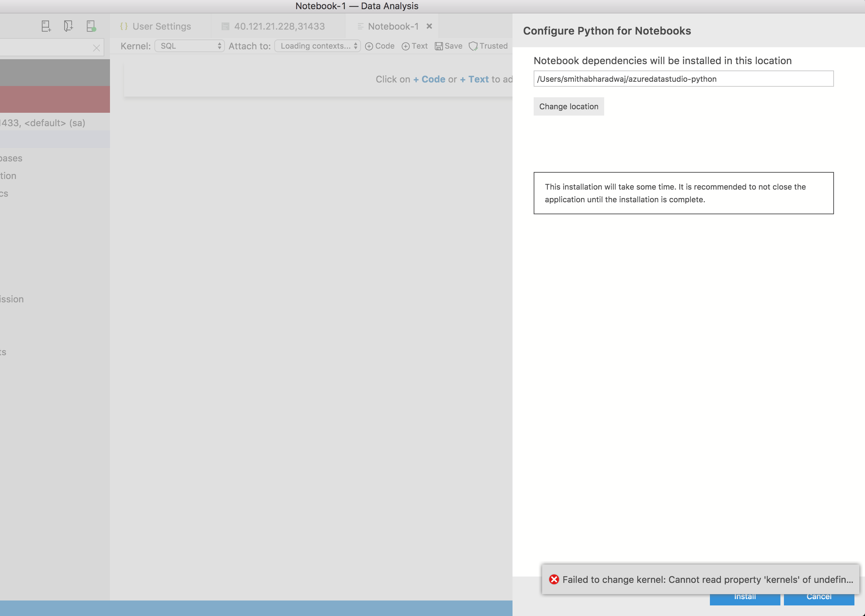
Task: Add a Code cell to the notebook
Action: coord(380,46)
